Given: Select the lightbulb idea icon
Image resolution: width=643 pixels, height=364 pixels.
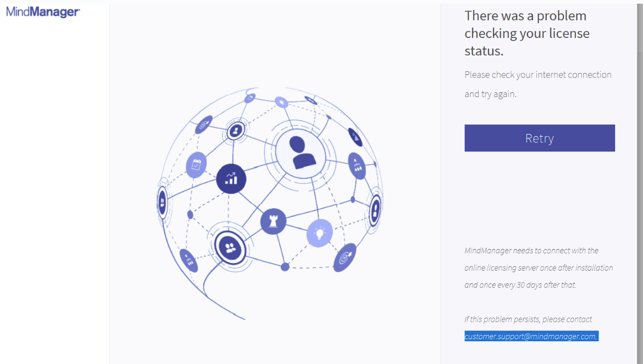Looking at the screenshot, I should [x=320, y=233].
